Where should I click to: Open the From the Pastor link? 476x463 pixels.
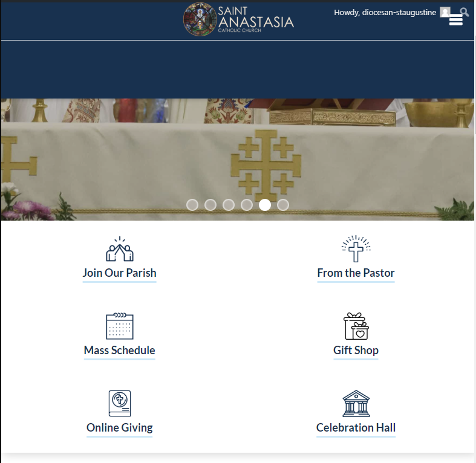pos(356,273)
